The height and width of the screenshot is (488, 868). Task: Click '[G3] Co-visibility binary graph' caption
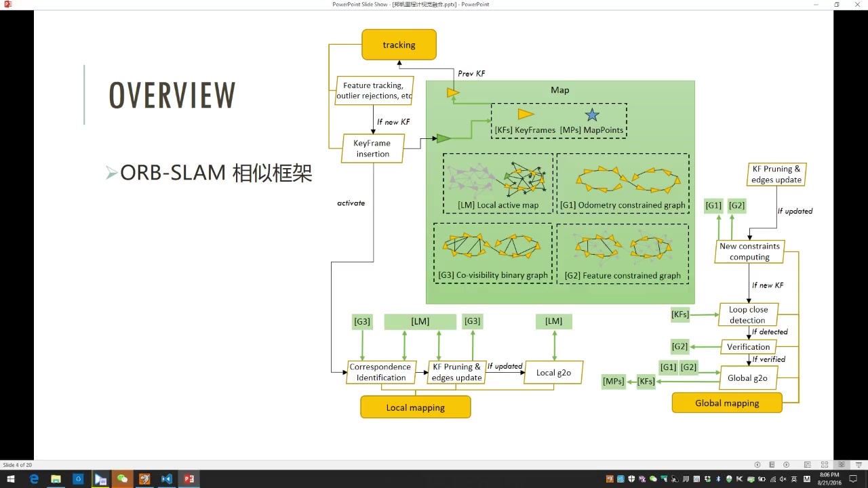(493, 275)
